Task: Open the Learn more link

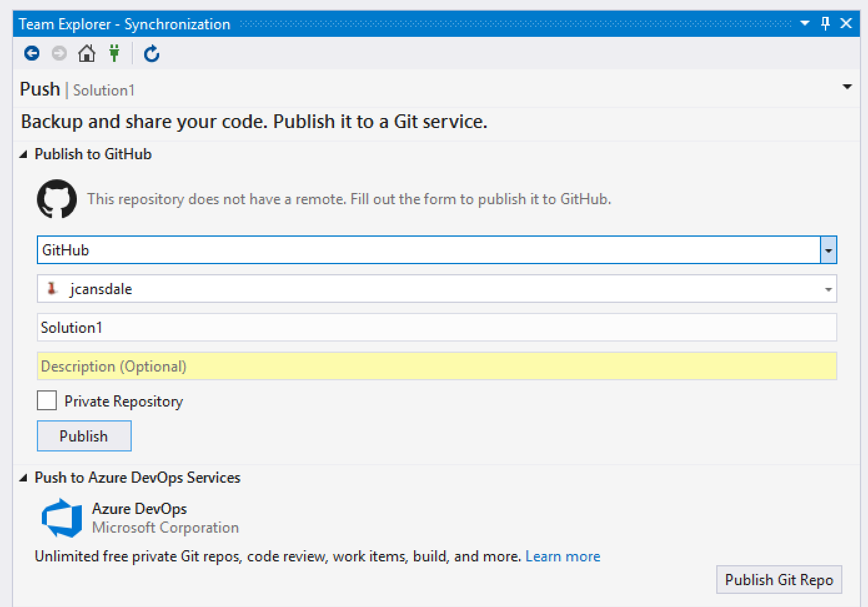Action: (563, 556)
